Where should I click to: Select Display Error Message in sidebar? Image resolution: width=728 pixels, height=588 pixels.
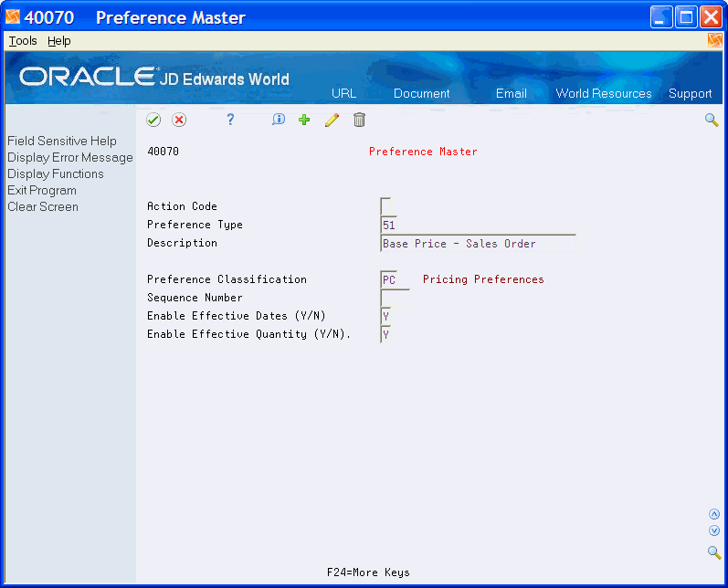tap(70, 158)
